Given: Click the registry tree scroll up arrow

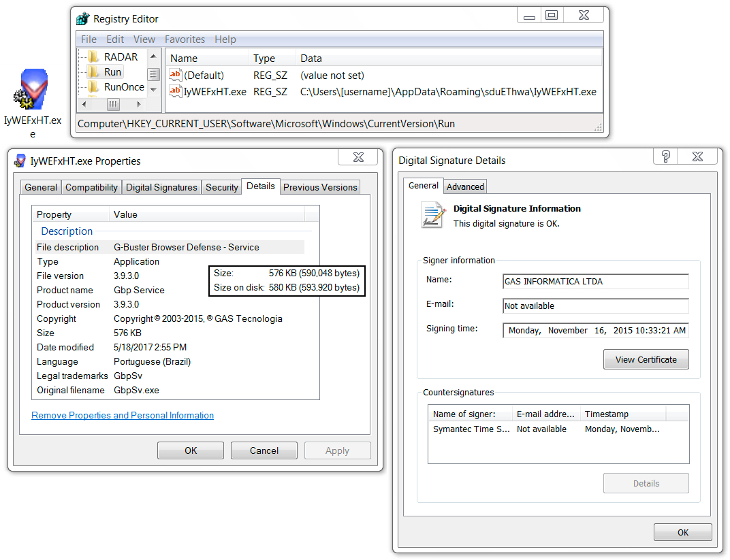Looking at the screenshot, I should 153,56.
